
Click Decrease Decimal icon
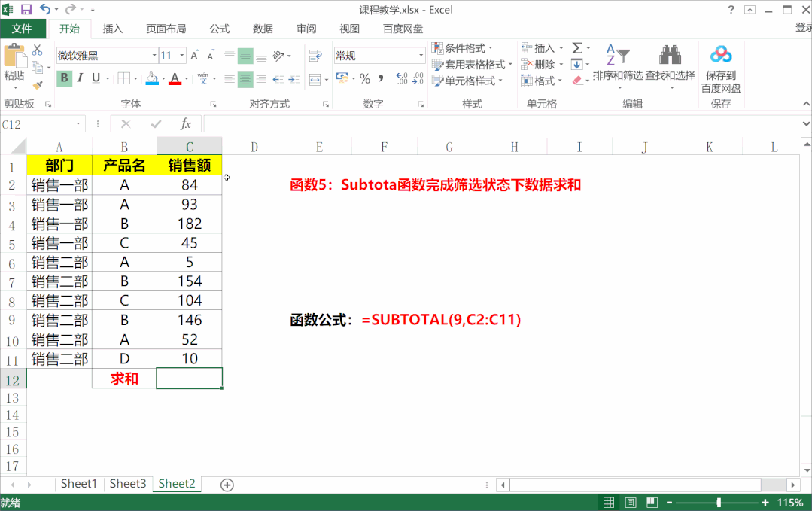tap(418, 78)
